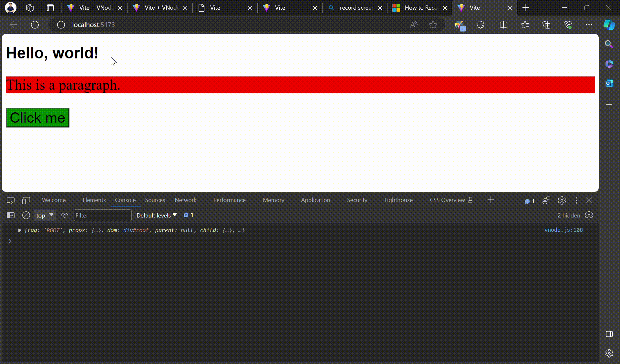Expand the logged ROOT object

click(20, 230)
